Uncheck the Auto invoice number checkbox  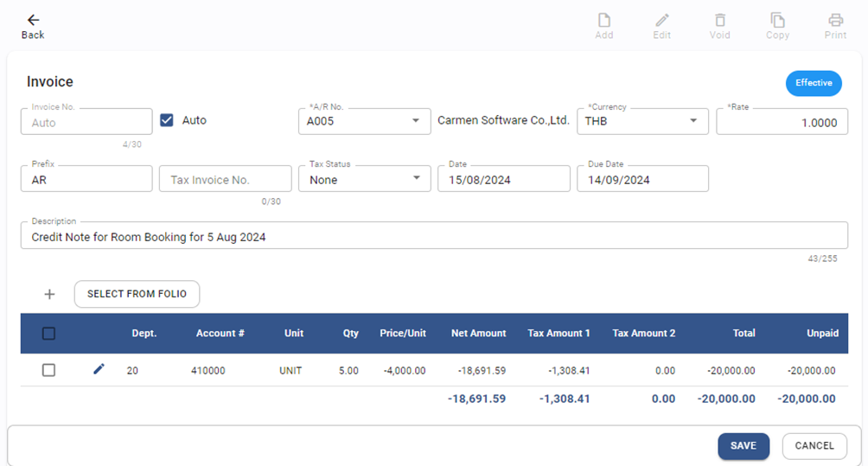(x=167, y=120)
